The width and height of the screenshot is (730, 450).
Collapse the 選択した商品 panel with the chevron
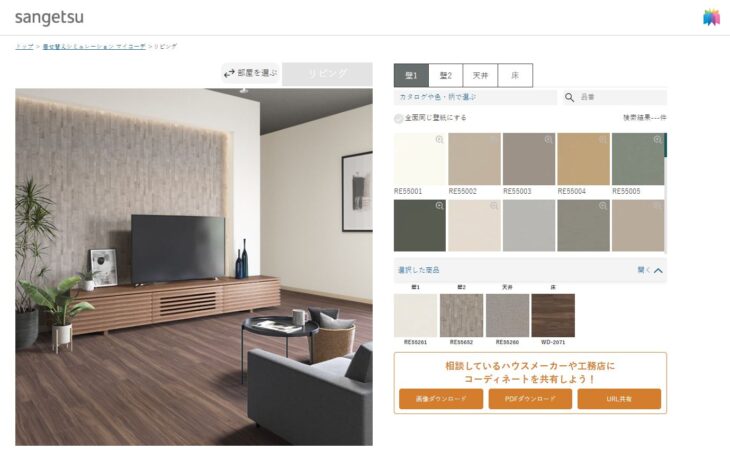click(x=658, y=270)
